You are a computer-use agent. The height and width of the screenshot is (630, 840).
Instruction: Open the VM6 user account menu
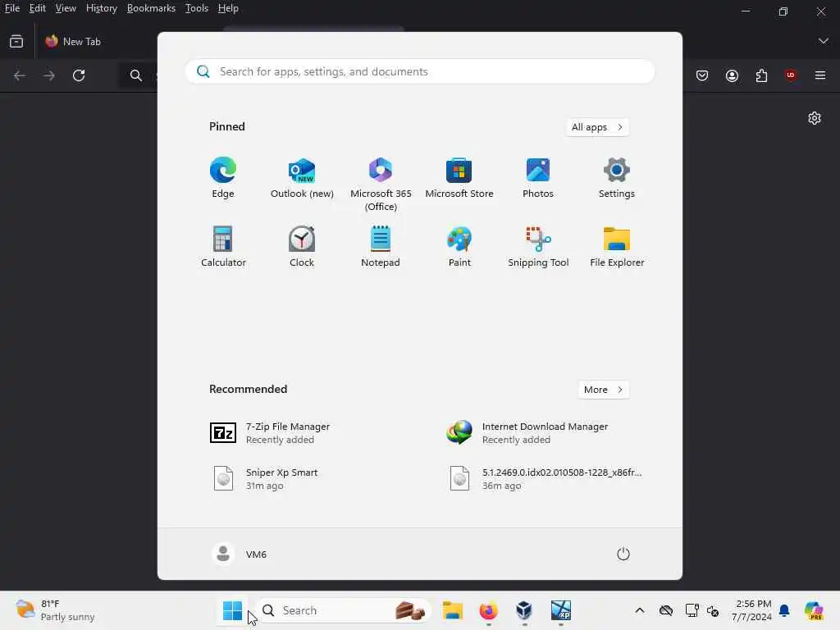tap(240, 554)
